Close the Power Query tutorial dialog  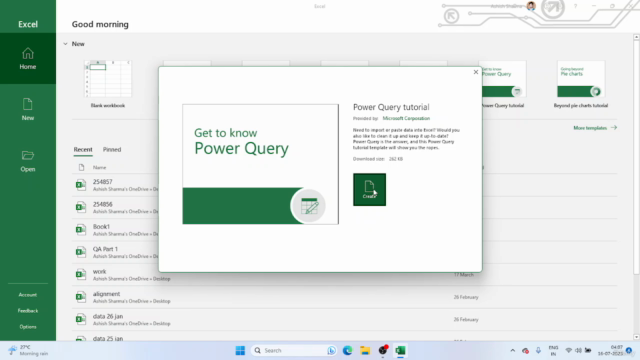coord(476,72)
